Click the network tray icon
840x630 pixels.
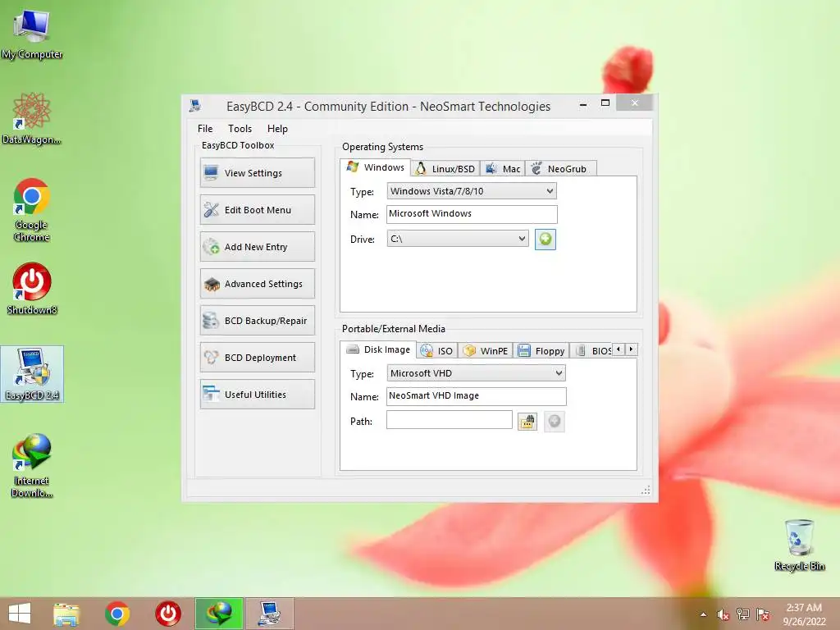coord(742,614)
